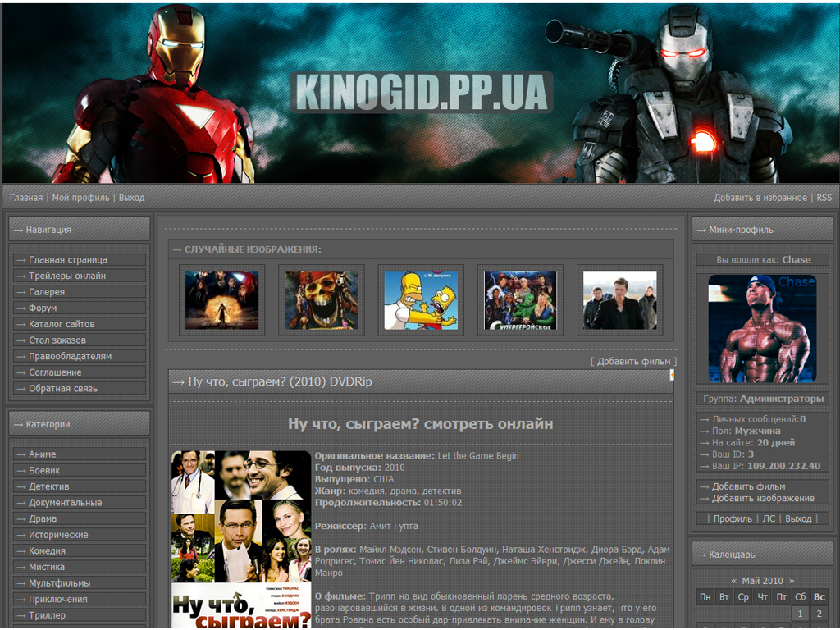Open the Мистика category
This screenshot has width=840, height=630.
(80, 567)
